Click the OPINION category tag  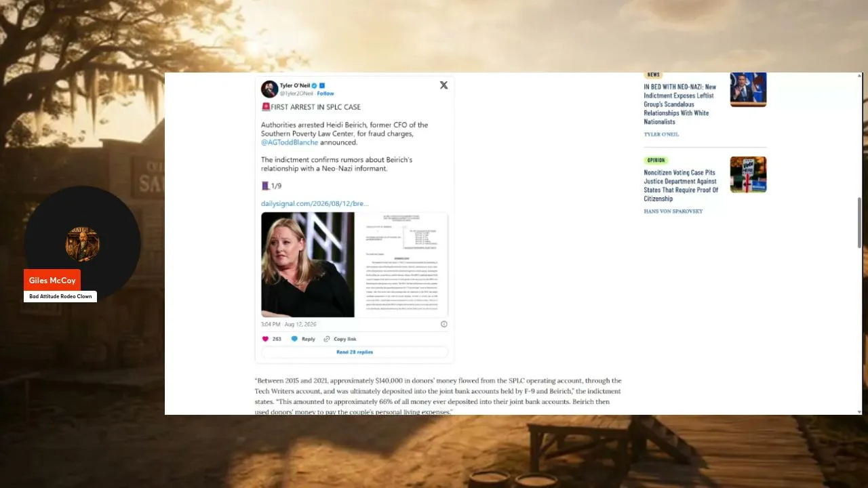(656, 161)
